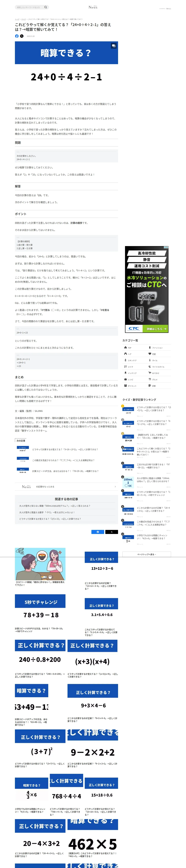Viewport: 186px width, 868px height.
Task: Open the インテリア category chair icon
Action: coord(126,373)
